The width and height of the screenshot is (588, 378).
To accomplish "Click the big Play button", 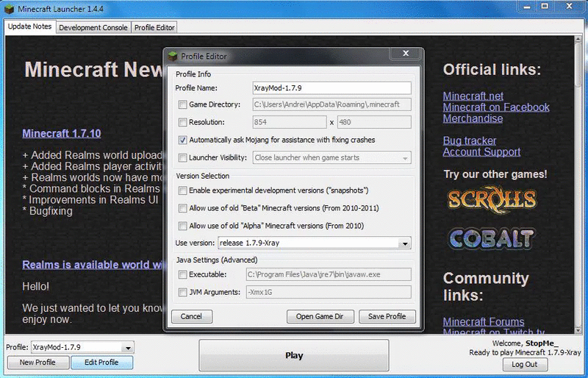I will (x=294, y=355).
